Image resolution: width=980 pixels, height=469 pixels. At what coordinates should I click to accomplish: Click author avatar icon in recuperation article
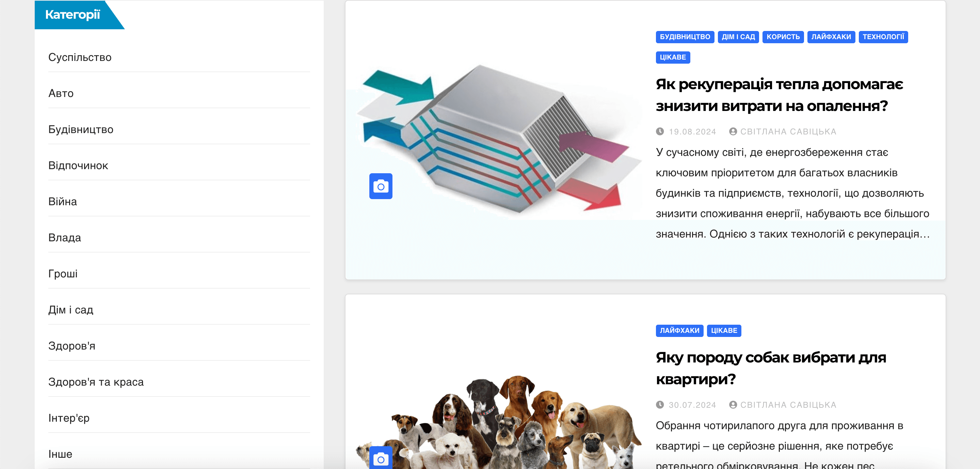point(733,132)
